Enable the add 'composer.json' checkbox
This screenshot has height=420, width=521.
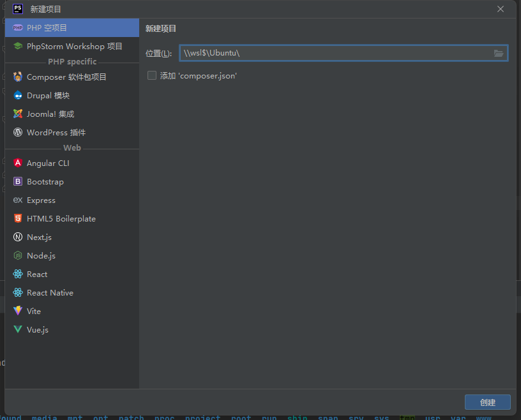click(152, 75)
